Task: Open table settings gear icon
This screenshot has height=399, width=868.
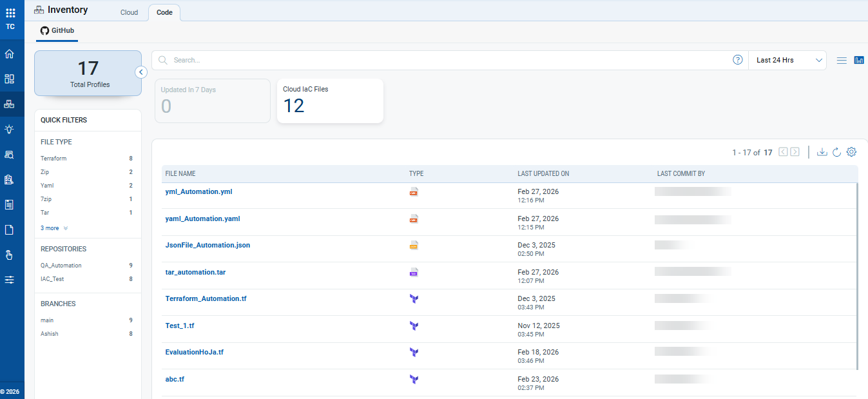Action: [851, 152]
